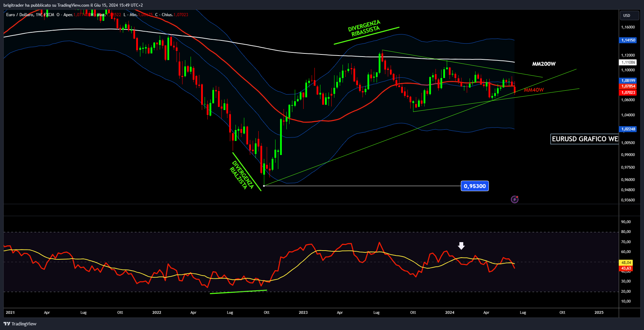Click the 2023 label on the time axis
The width and height of the screenshot is (644, 330).
tap(303, 312)
